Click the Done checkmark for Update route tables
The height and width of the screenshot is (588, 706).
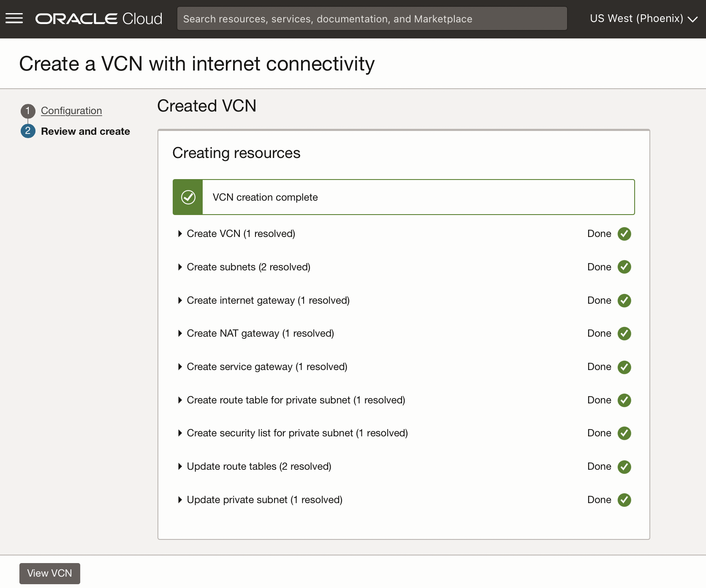(624, 467)
